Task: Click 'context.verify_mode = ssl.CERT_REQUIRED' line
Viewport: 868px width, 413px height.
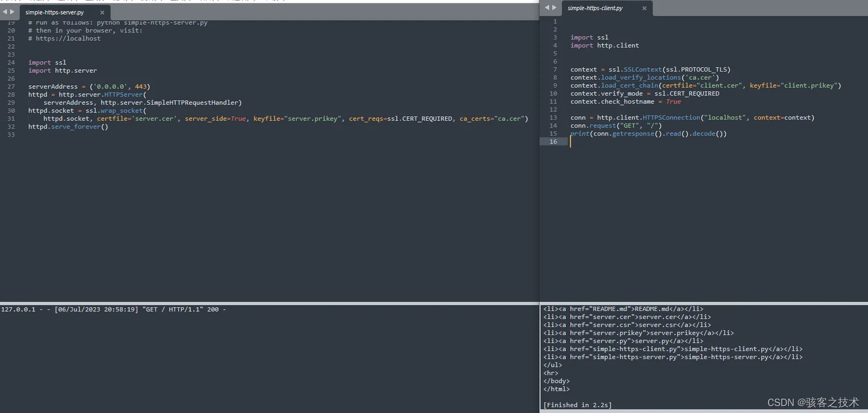Action: (x=645, y=93)
